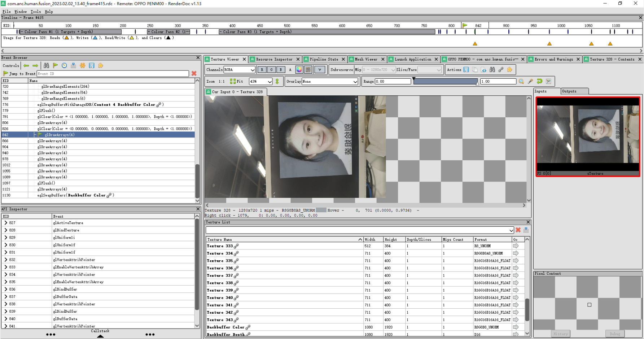Expand API event 832 glVertexAttribPointer

tap(6, 260)
